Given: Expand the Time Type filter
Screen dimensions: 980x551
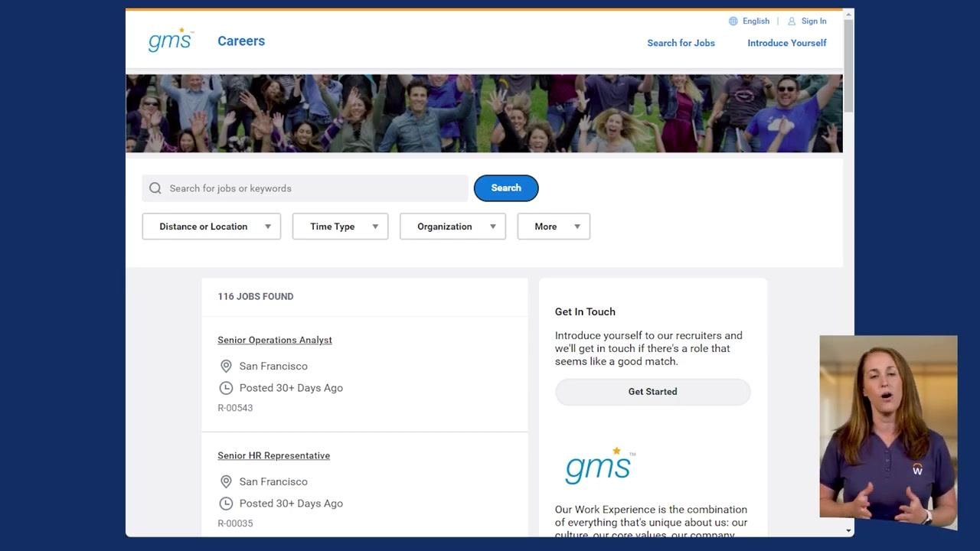Looking at the screenshot, I should click(x=340, y=227).
